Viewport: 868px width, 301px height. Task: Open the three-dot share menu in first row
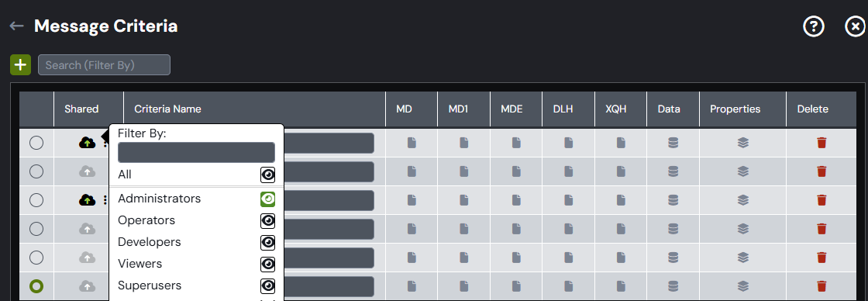click(105, 143)
